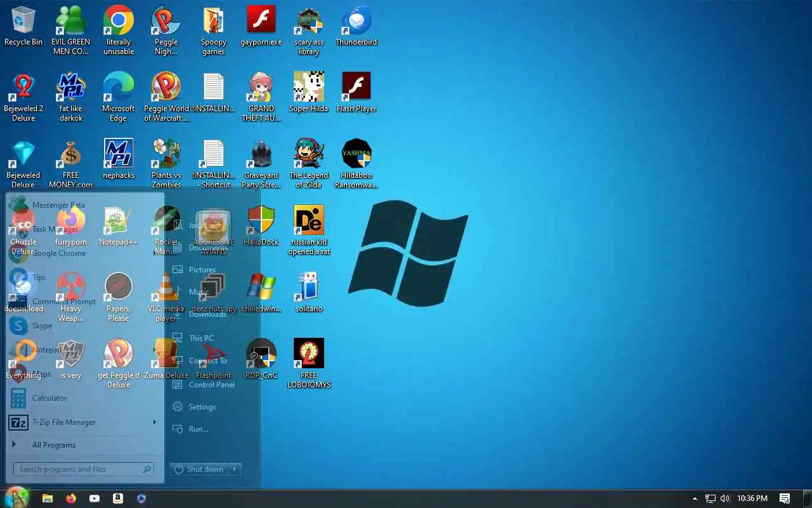Open the Microsoft Edge desktop icon
Image resolution: width=812 pixels, height=508 pixels.
pyautogui.click(x=119, y=97)
